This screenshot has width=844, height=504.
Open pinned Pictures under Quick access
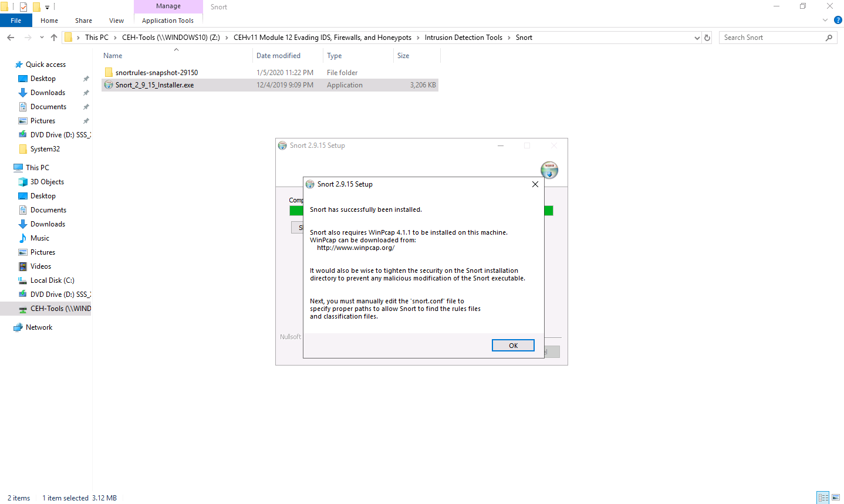pyautogui.click(x=43, y=121)
